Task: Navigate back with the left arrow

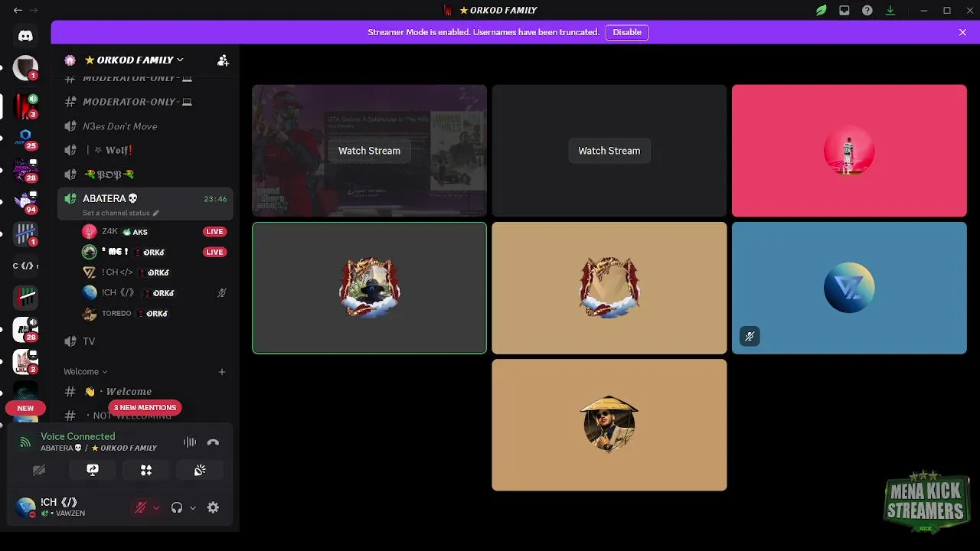Action: [x=18, y=11]
